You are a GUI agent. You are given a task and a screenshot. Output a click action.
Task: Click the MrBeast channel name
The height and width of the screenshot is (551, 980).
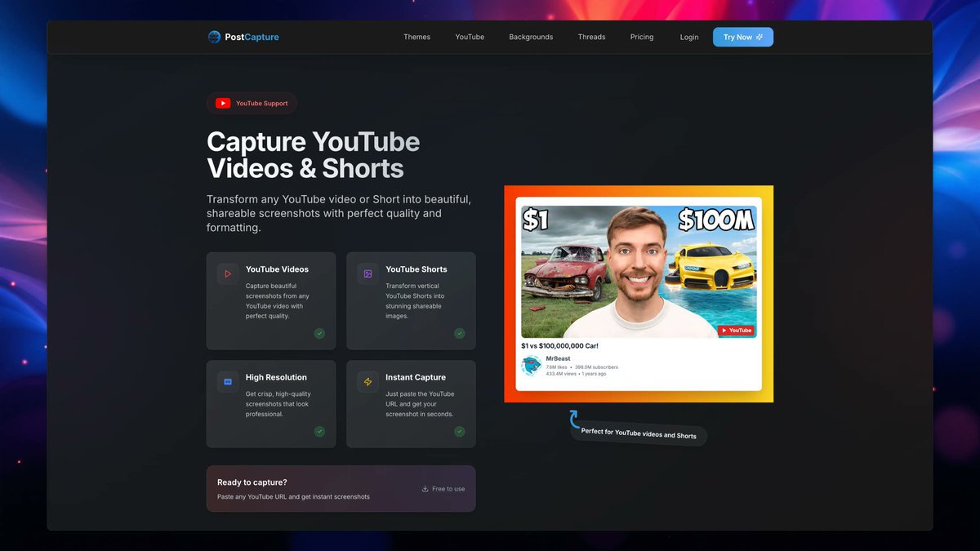click(x=558, y=358)
